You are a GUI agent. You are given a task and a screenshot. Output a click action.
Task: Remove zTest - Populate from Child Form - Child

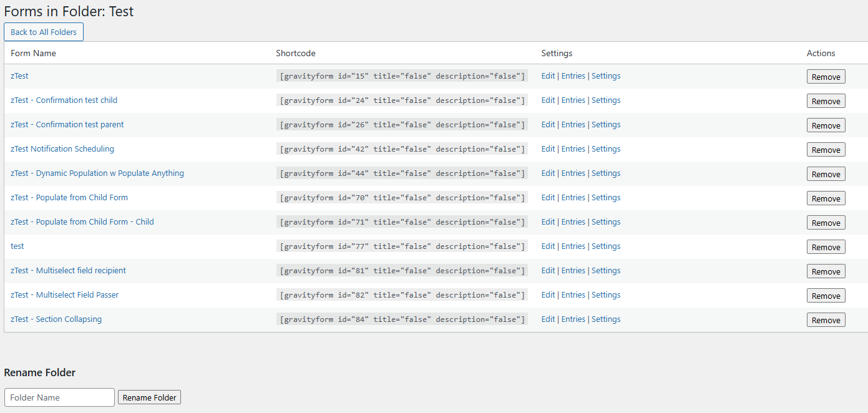click(826, 223)
